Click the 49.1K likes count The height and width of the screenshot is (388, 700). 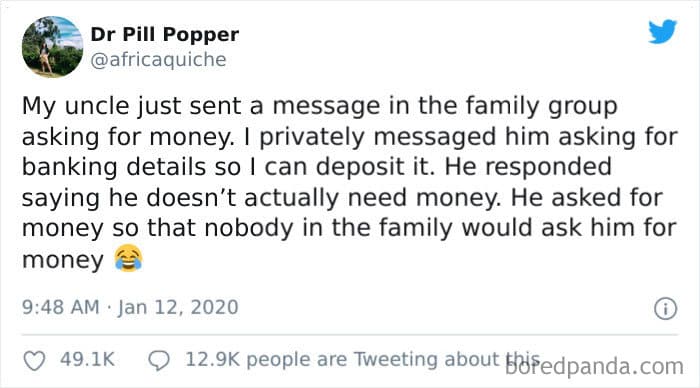point(88,359)
